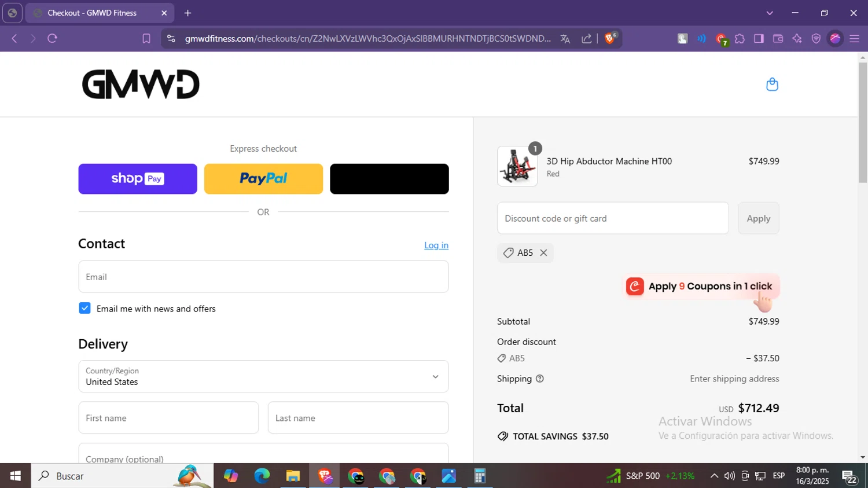
Task: Reload the checkout page
Action: tap(53, 38)
